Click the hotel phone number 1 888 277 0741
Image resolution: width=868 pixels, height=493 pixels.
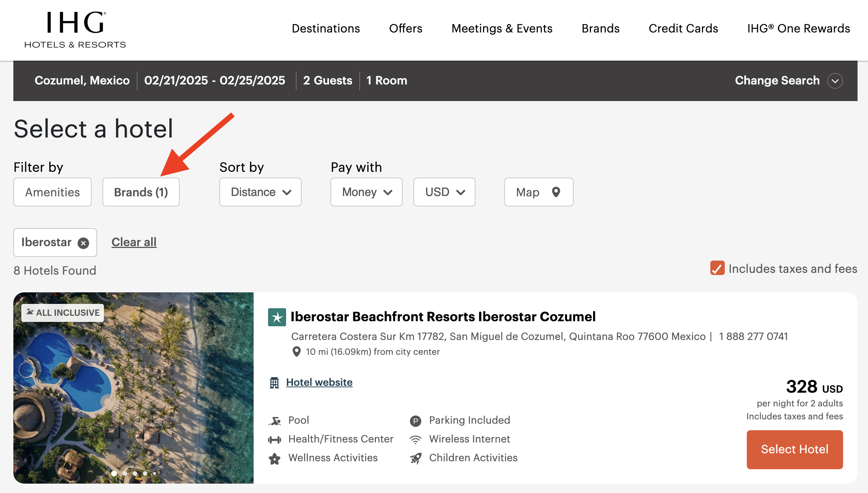[x=753, y=336]
